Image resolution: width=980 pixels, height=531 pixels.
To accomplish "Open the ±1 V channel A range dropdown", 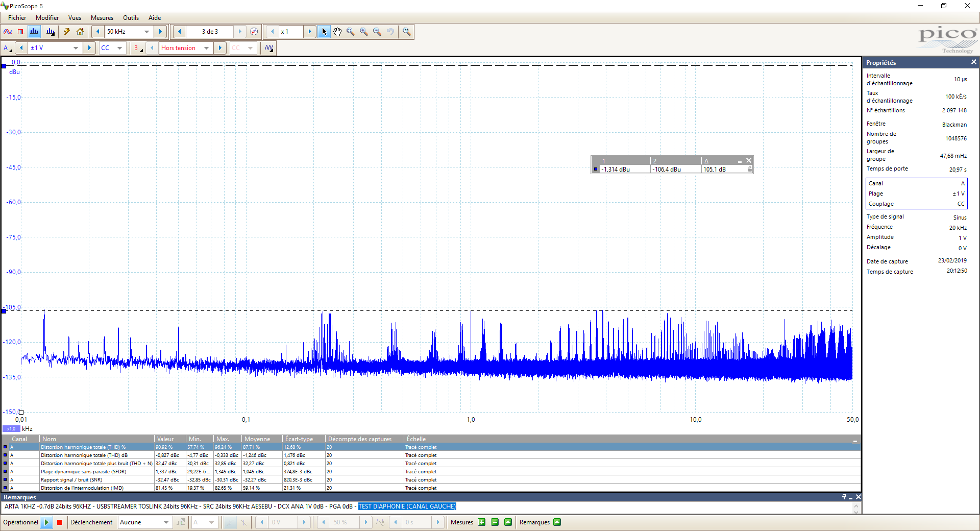I will (x=76, y=48).
